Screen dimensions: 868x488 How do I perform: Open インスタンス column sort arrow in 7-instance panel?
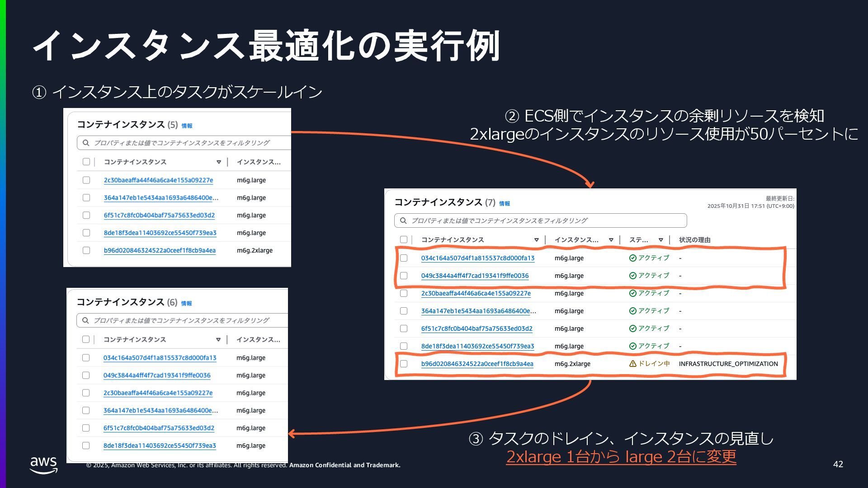(611, 240)
